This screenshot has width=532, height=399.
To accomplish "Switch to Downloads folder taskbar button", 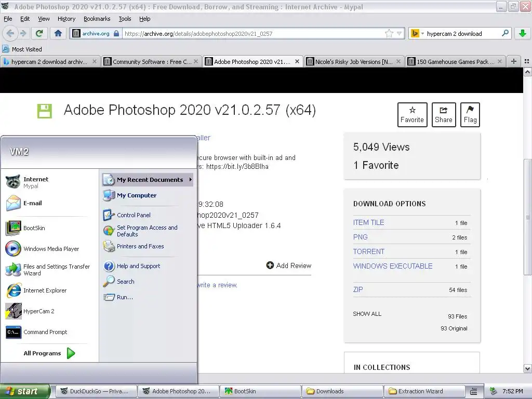I will [342, 391].
